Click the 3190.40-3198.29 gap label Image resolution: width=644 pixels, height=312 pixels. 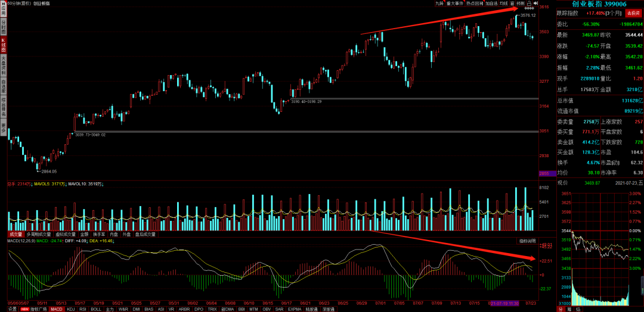[x=306, y=101]
